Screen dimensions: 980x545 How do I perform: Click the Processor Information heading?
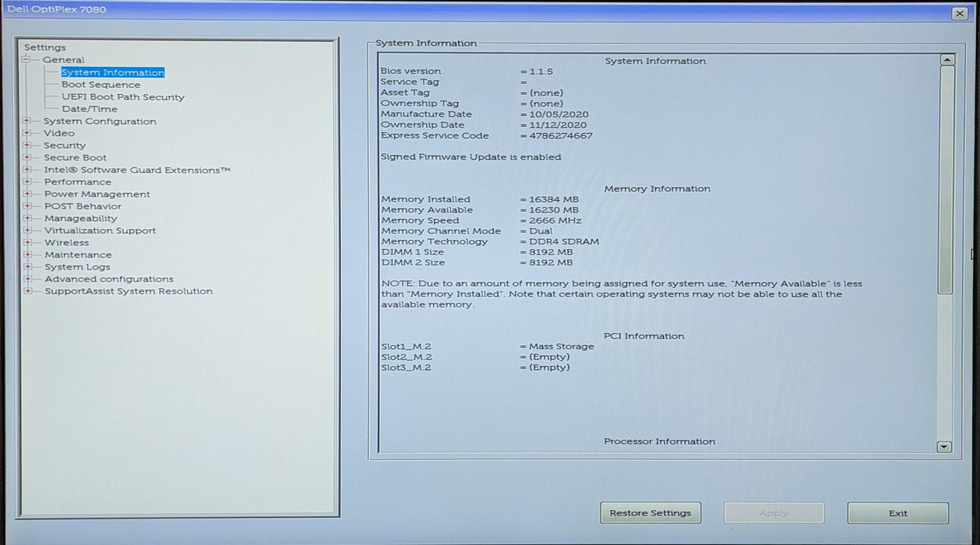point(659,441)
